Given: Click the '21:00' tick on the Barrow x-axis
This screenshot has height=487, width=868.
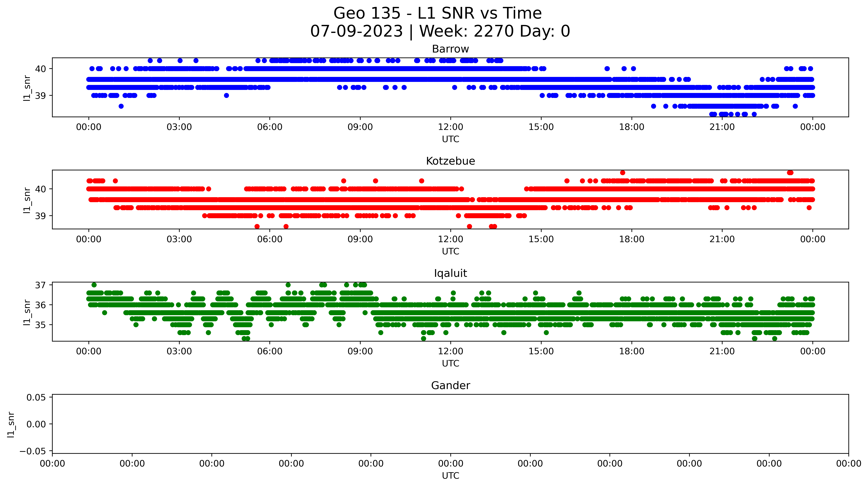Looking at the screenshot, I should tap(722, 127).
